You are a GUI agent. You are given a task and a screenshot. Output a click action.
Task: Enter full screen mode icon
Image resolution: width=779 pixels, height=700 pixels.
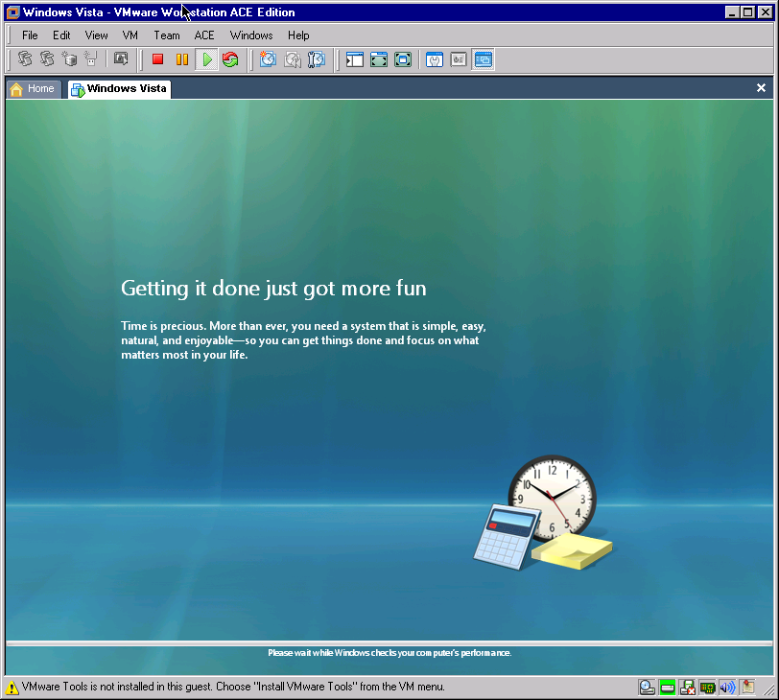coord(402,59)
